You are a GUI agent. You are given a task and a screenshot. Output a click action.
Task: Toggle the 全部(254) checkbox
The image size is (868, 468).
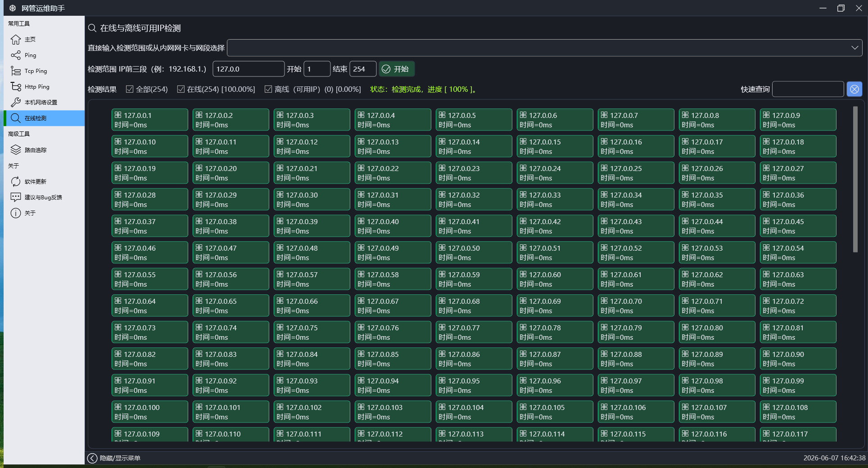[x=130, y=89]
